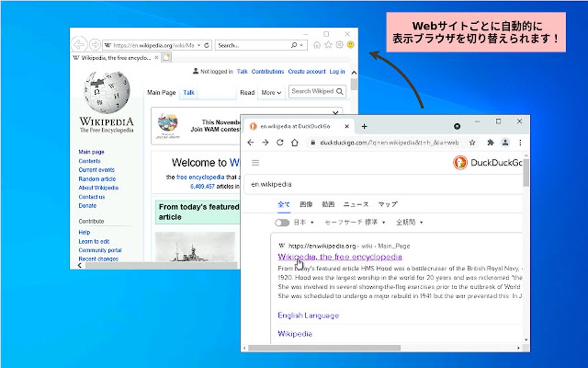
Task: Open the Donate sidebar link
Action: 88,206
